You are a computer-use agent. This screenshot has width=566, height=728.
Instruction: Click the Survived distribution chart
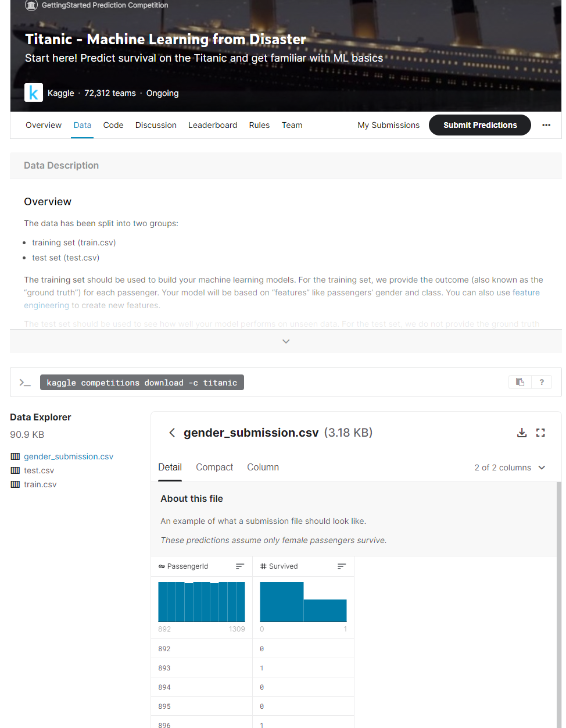coord(303,602)
